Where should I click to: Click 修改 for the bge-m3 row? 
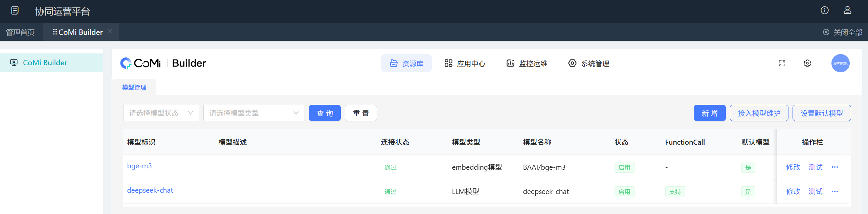793,167
